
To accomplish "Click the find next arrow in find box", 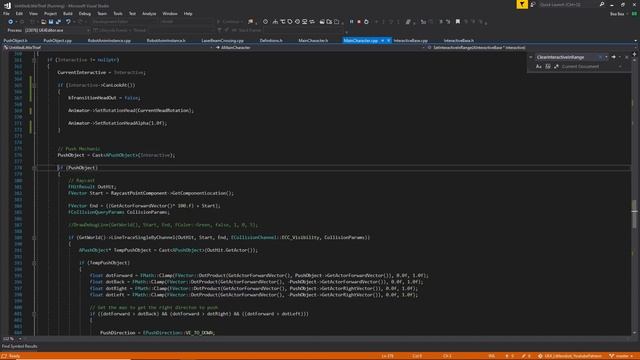I will click(613, 57).
